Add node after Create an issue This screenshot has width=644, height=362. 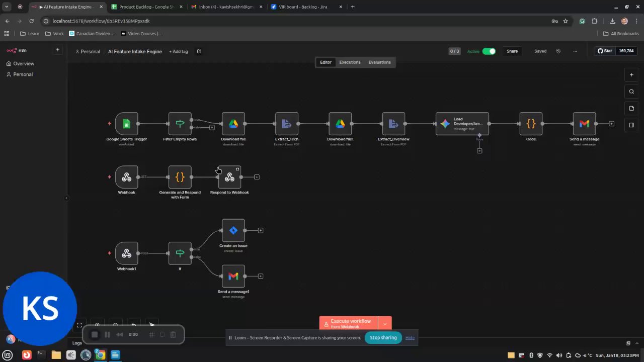tap(261, 230)
